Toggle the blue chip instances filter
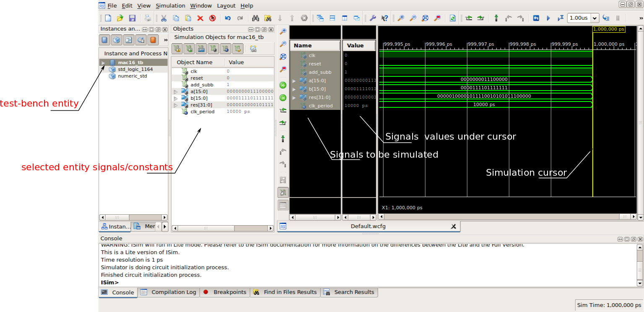 tap(104, 40)
